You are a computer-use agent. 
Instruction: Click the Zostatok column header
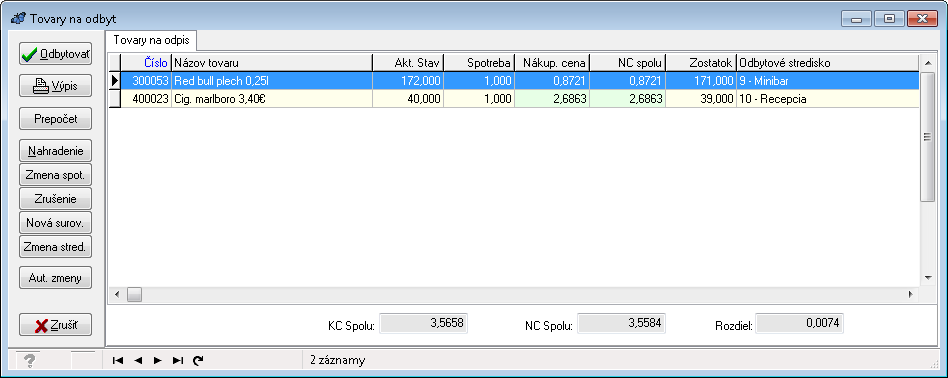[x=701, y=63]
